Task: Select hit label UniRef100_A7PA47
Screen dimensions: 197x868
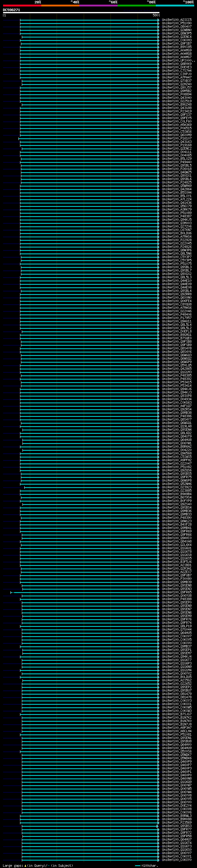Action: [x=177, y=78]
